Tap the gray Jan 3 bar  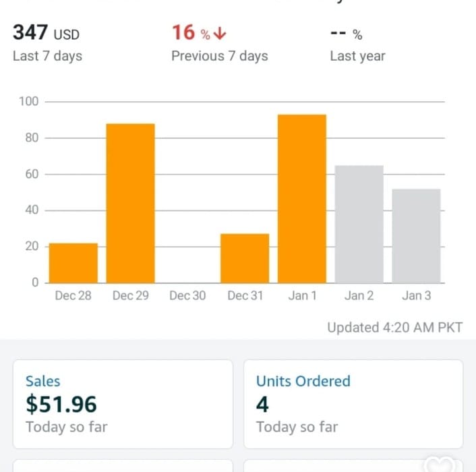416,235
